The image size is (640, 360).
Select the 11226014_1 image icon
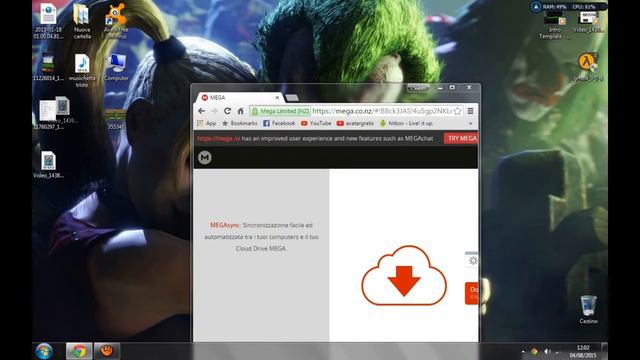point(48,67)
